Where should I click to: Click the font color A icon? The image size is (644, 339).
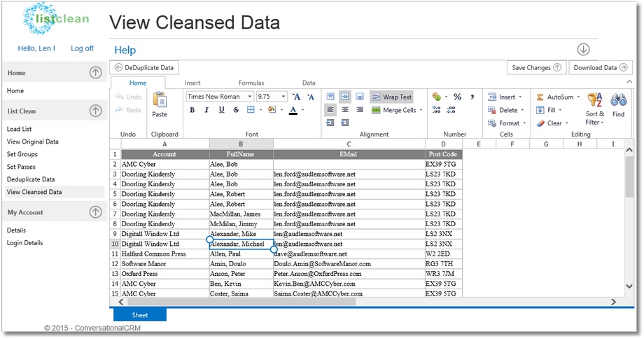point(293,110)
